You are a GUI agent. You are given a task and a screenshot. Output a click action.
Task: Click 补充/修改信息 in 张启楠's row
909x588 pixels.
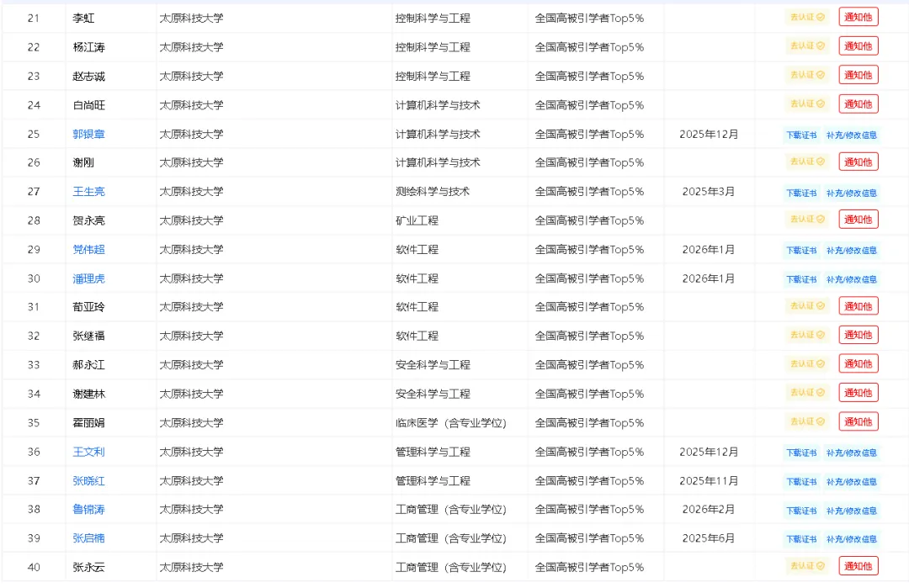pyautogui.click(x=851, y=538)
